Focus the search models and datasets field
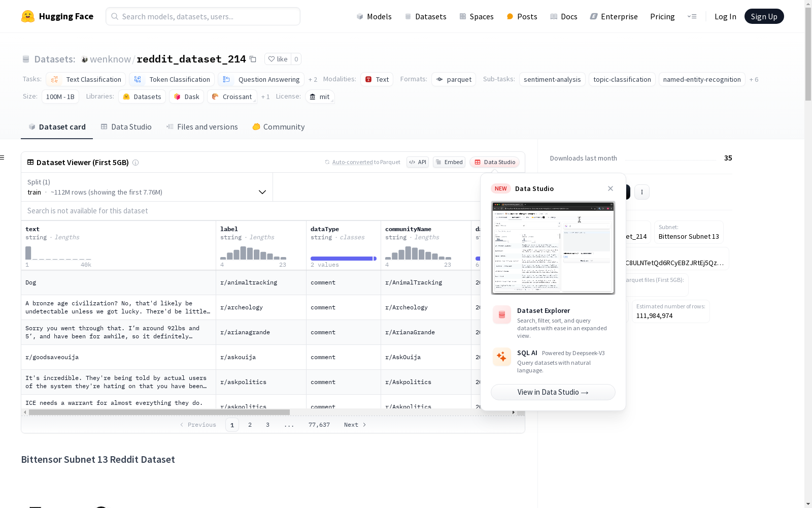The image size is (812, 508). [203, 16]
